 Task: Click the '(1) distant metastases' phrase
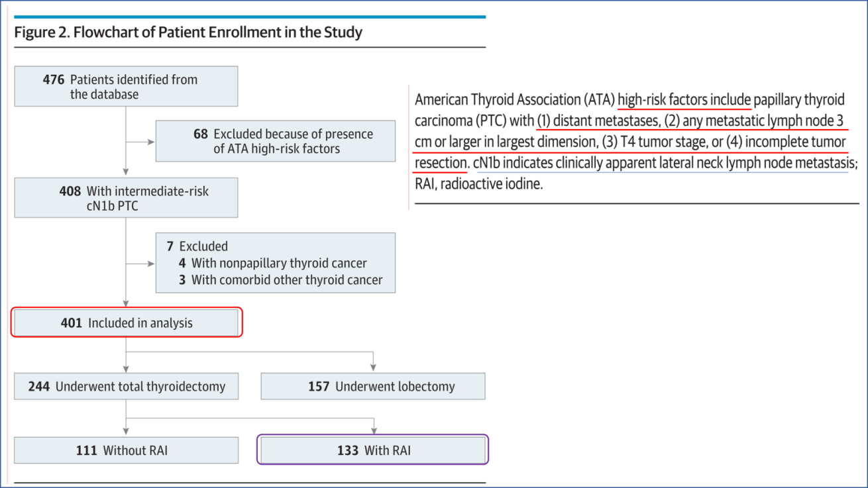pyautogui.click(x=597, y=121)
